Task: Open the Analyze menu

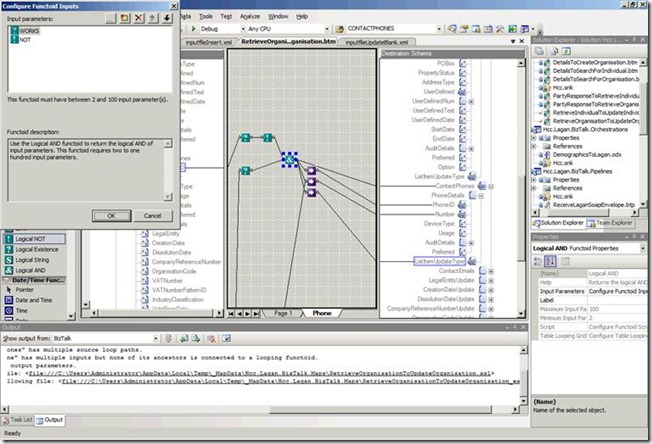Action: (249, 16)
